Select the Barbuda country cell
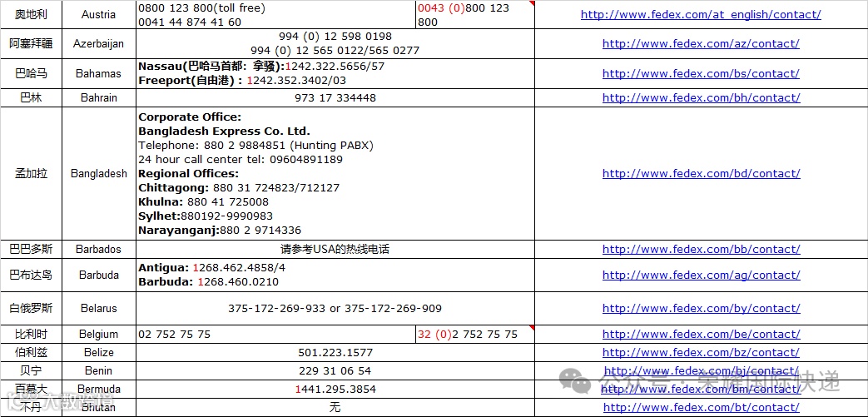This screenshot has width=868, height=417. tap(98, 276)
